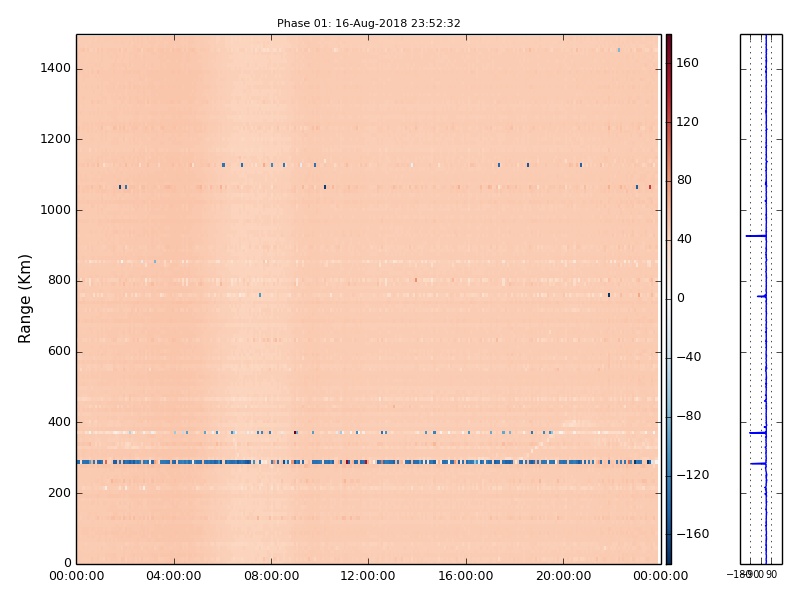This screenshot has height=600, width=800.
Task: Click the 200 tick on the range axis
Action: pyautogui.click(x=59, y=493)
